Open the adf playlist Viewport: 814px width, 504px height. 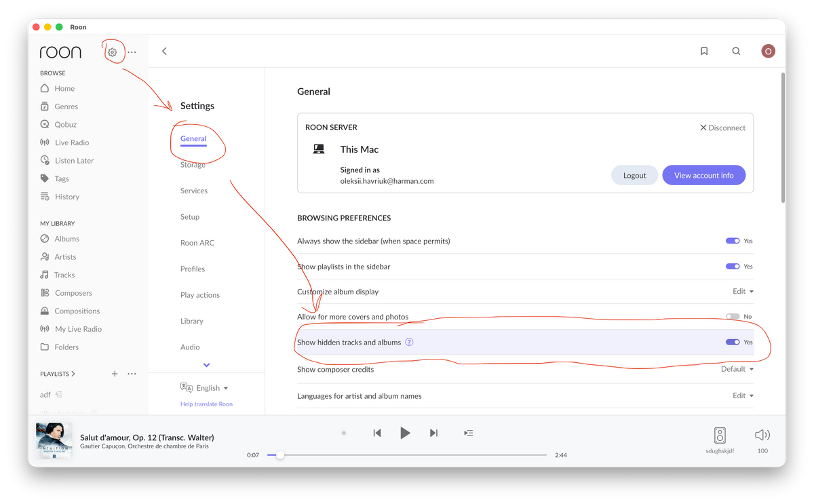[x=45, y=395]
